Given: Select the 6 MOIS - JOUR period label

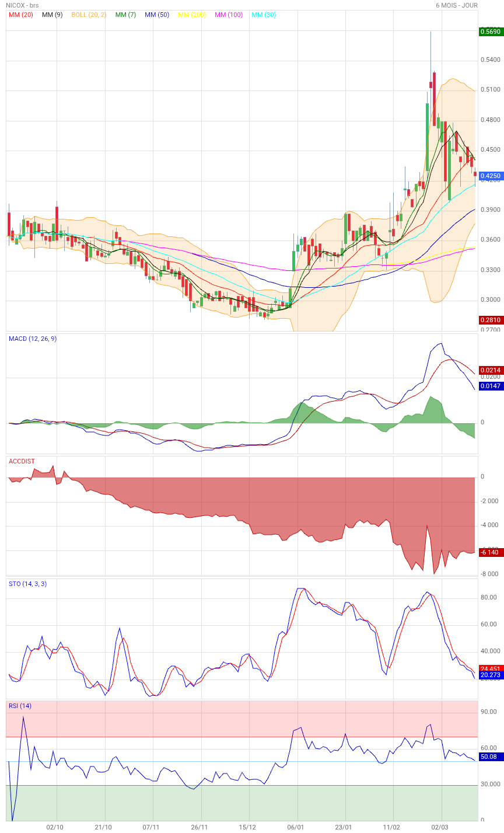Looking at the screenshot, I should tap(457, 5).
